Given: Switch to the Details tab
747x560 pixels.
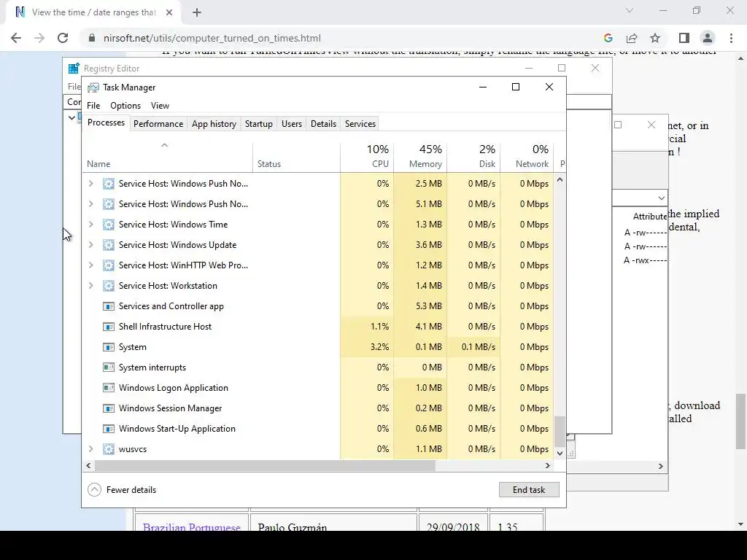Looking at the screenshot, I should 323,124.
